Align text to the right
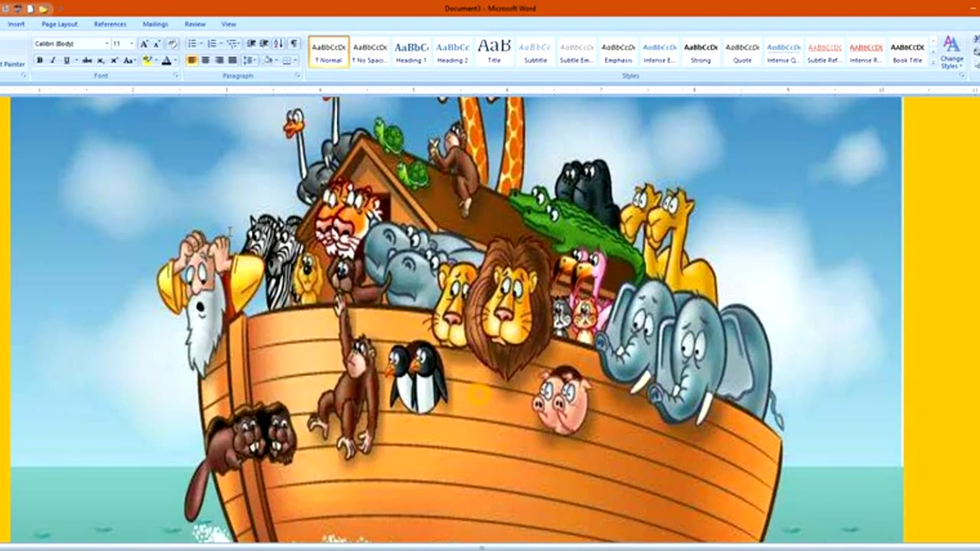This screenshot has height=551, width=980. [x=219, y=60]
